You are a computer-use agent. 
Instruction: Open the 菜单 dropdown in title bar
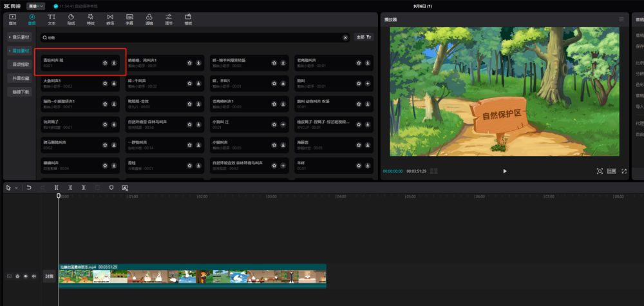tap(35, 6)
